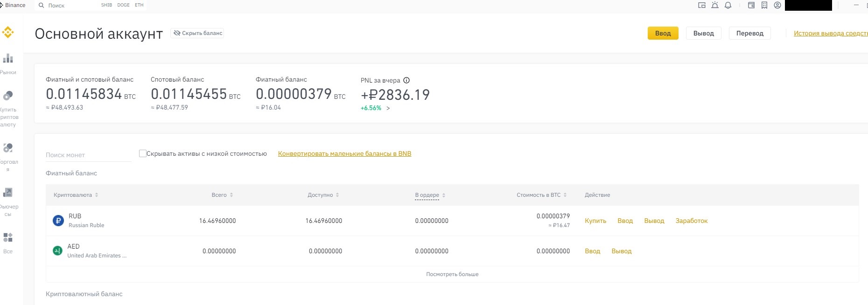Image resolution: width=868 pixels, height=305 pixels.
Task: Click Ввод in the AED row
Action: 593,251
